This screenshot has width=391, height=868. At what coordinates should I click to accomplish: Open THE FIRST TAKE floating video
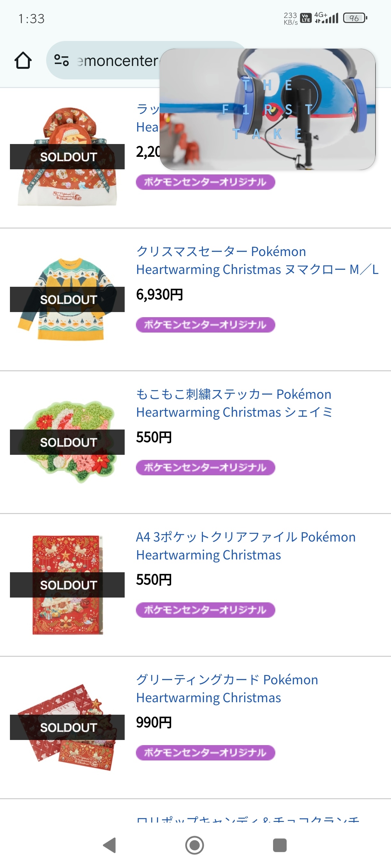(x=268, y=109)
